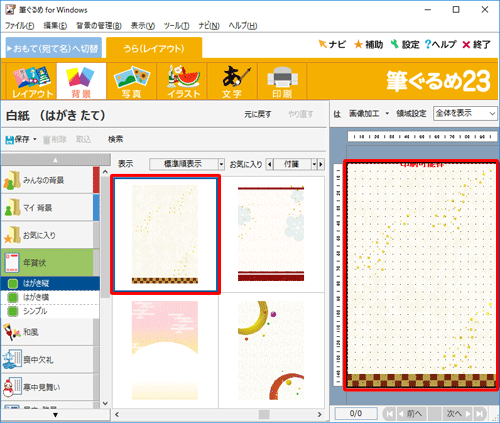Click the 取込 import button

83,139
